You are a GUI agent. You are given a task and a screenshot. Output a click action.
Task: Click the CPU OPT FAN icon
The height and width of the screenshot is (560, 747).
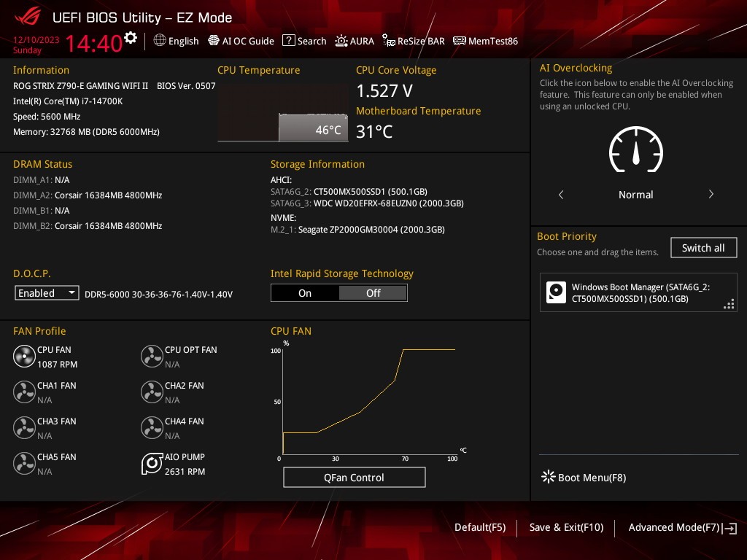152,357
